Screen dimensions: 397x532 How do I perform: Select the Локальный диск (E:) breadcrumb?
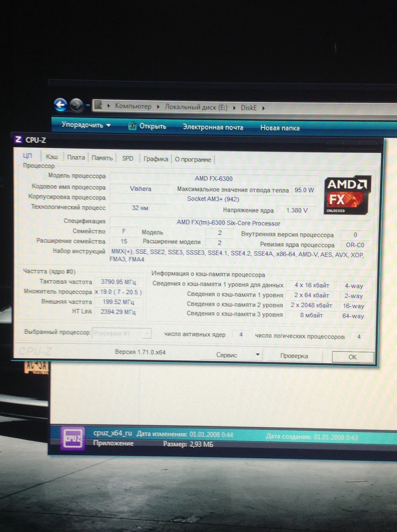196,107
